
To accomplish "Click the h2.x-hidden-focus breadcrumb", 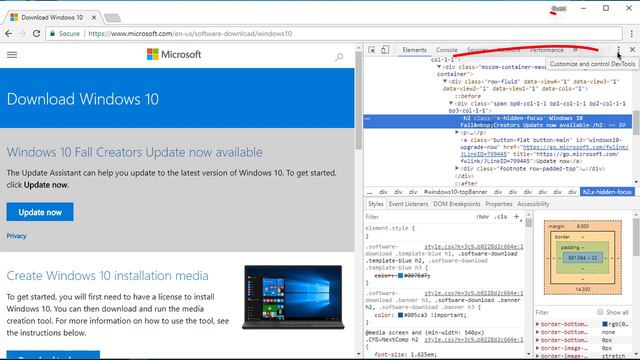I will pos(607,192).
